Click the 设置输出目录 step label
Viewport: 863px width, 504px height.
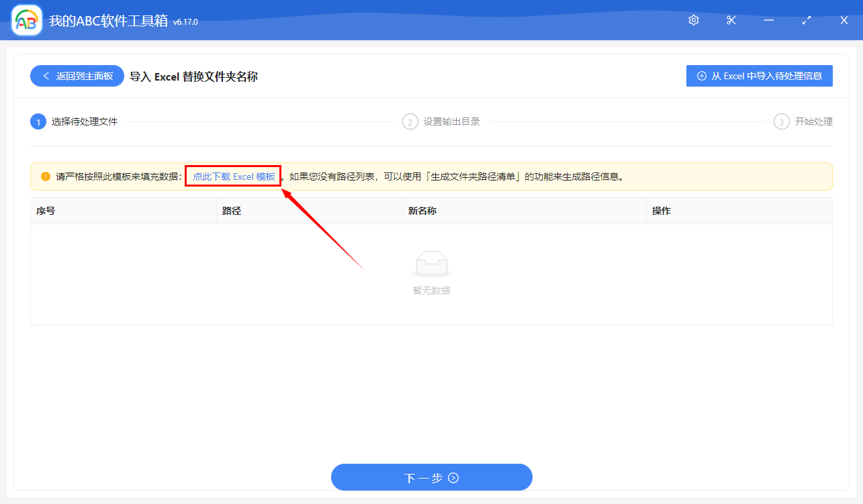click(451, 121)
